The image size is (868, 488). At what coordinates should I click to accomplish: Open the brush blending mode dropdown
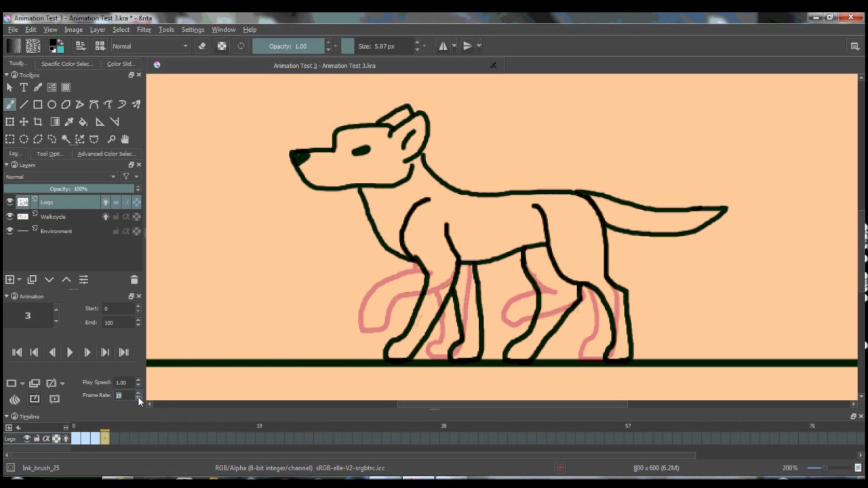[x=150, y=46]
